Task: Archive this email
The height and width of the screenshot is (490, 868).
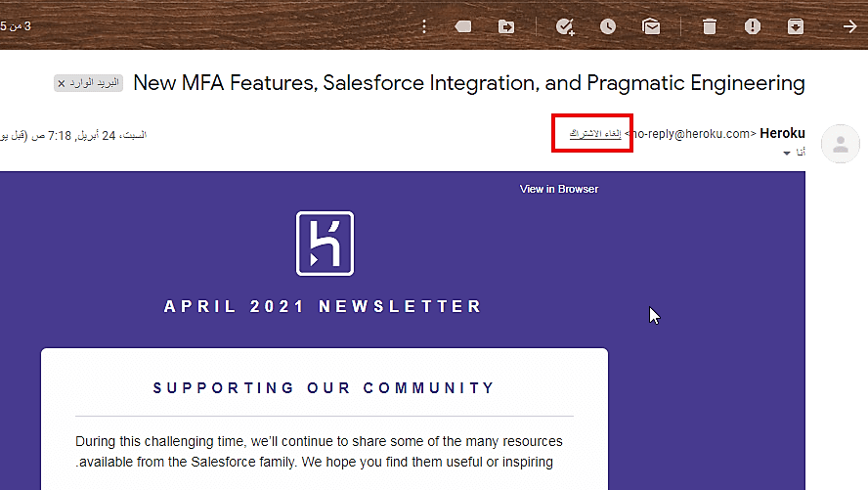Action: pos(796,26)
